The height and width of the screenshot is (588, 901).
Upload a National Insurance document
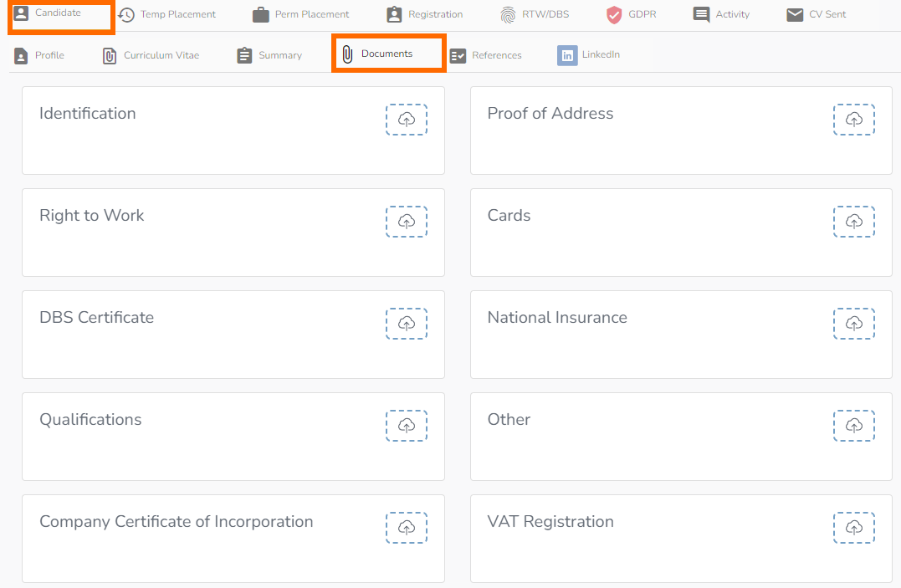[x=853, y=324]
